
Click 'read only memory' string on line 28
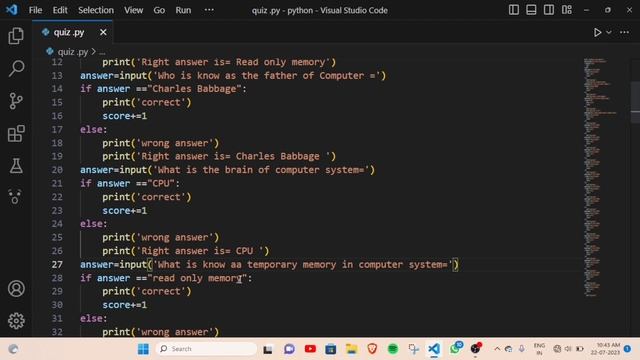197,278
